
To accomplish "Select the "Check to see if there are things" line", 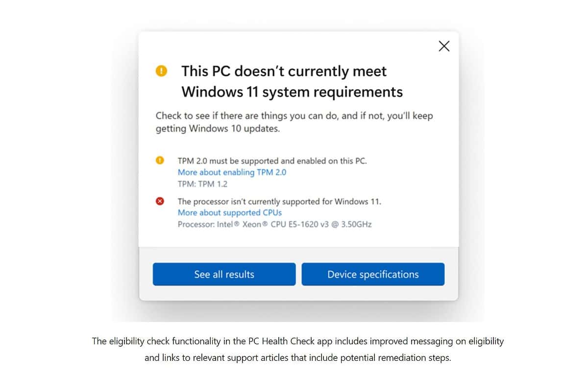I will [294, 116].
